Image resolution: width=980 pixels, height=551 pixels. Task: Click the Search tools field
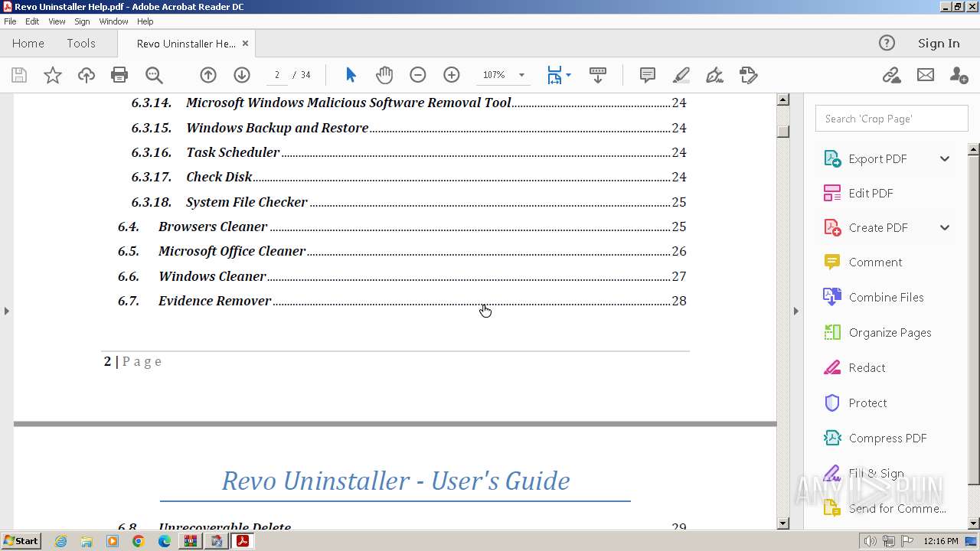892,119
